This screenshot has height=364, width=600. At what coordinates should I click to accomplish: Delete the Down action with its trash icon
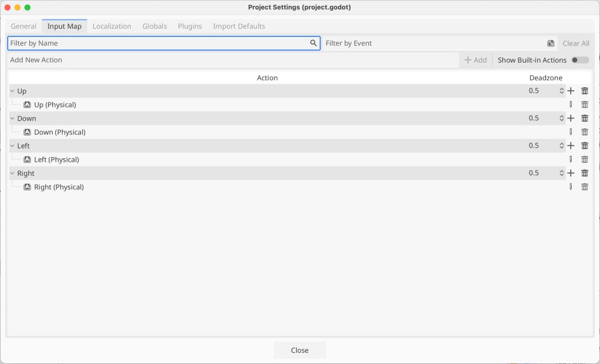click(585, 118)
